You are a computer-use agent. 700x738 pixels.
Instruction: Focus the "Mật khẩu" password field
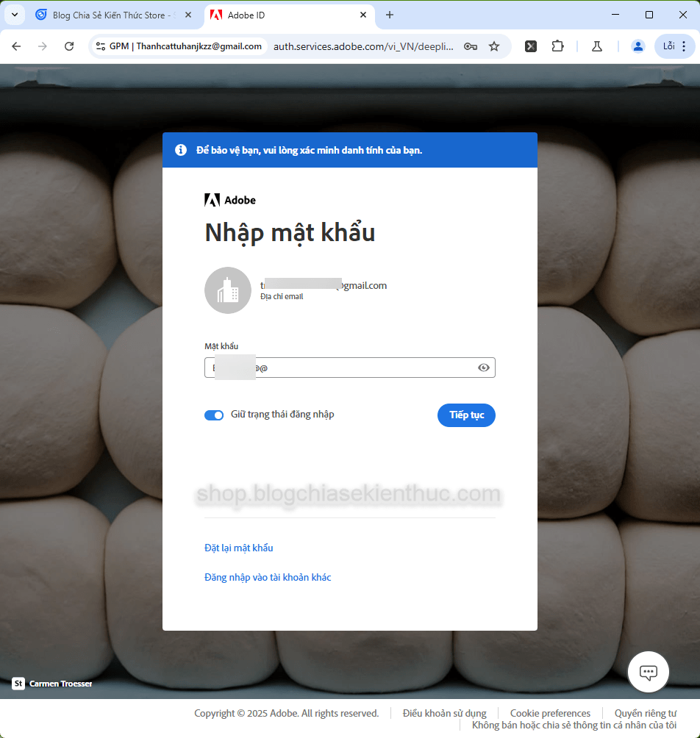pos(350,368)
